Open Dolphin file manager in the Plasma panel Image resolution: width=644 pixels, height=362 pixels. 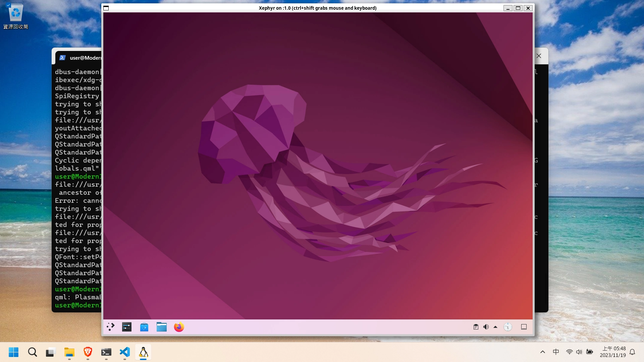click(162, 327)
